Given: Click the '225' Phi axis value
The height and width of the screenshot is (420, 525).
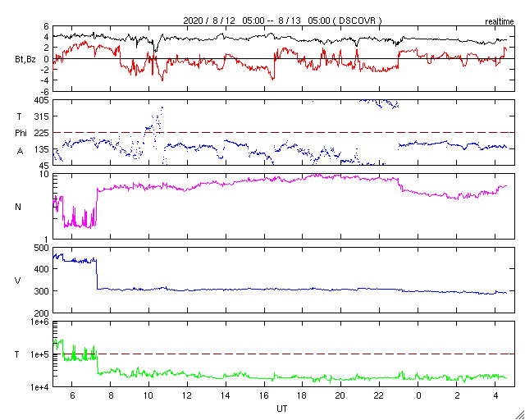Looking at the screenshot, I should [x=42, y=133].
